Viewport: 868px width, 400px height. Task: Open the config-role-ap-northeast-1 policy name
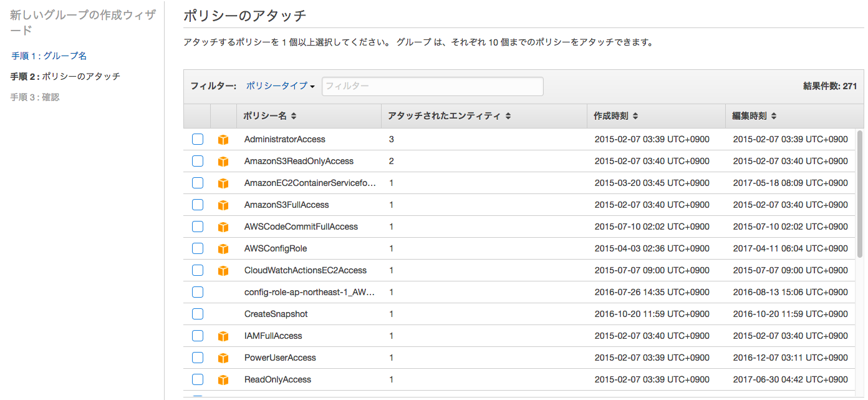point(309,292)
